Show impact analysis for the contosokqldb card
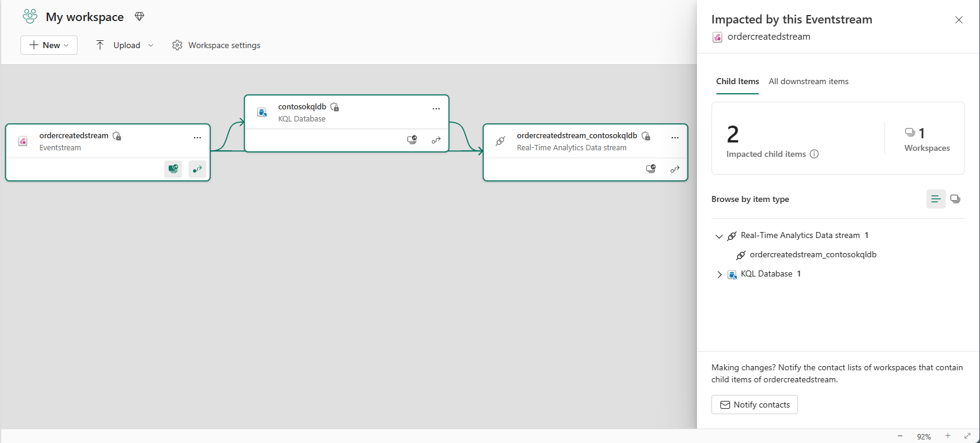 [412, 140]
